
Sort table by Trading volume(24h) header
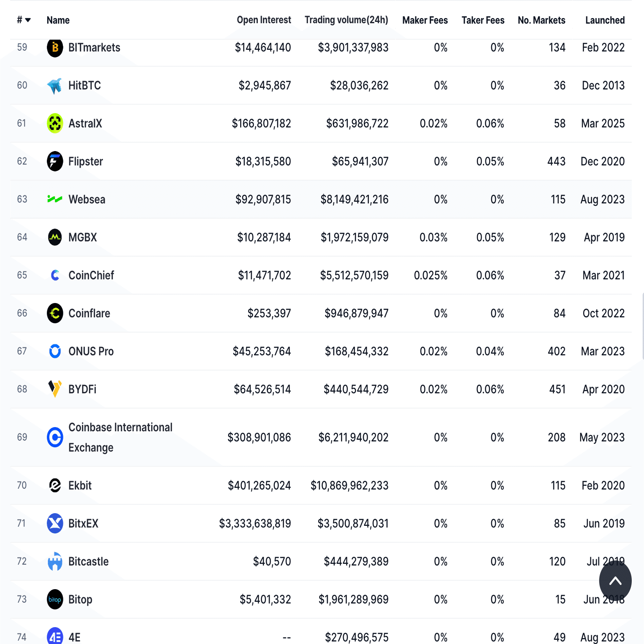tap(346, 20)
